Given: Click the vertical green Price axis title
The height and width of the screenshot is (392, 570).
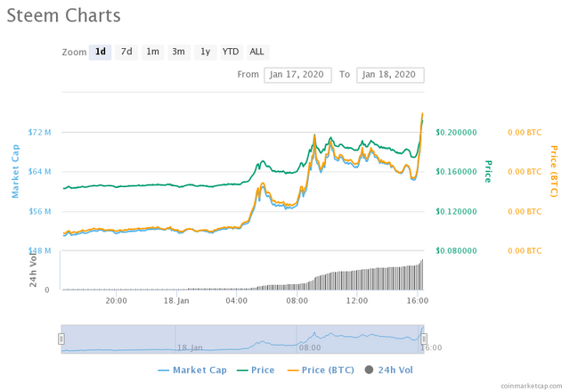Looking at the screenshot, I should tap(488, 171).
